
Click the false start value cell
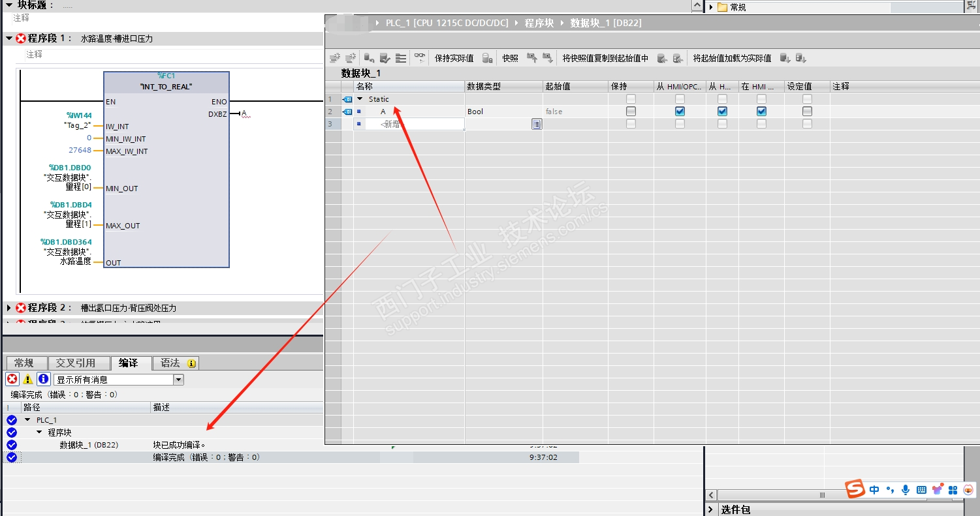[575, 112]
